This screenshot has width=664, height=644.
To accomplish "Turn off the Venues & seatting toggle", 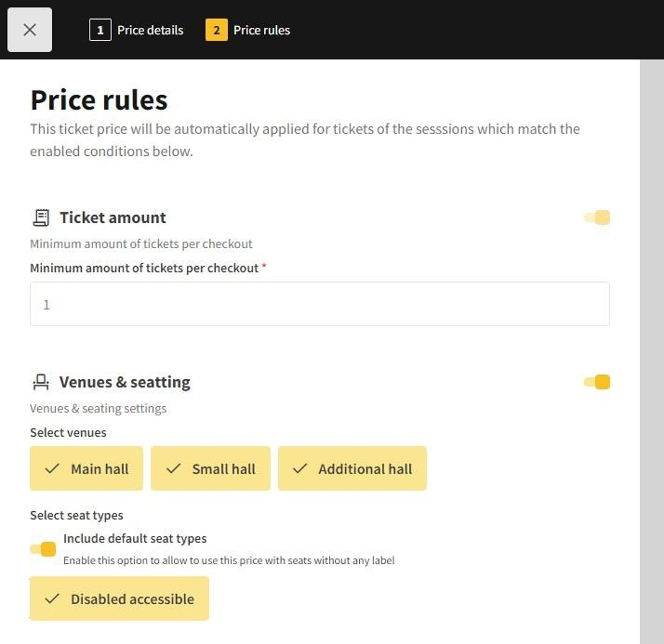I will click(x=597, y=382).
